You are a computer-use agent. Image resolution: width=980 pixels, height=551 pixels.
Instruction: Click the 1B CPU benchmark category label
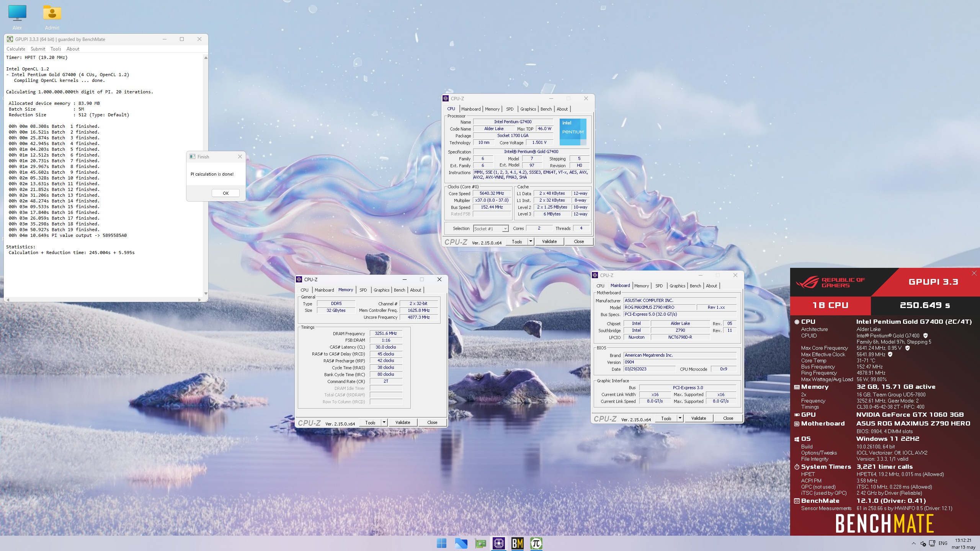tap(830, 305)
